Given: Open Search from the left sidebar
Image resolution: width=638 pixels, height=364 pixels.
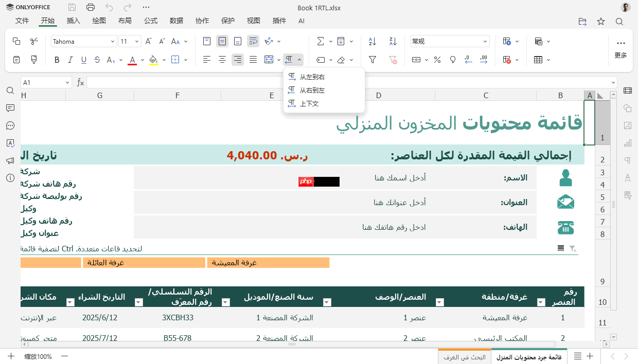Looking at the screenshot, I should tap(10, 90).
